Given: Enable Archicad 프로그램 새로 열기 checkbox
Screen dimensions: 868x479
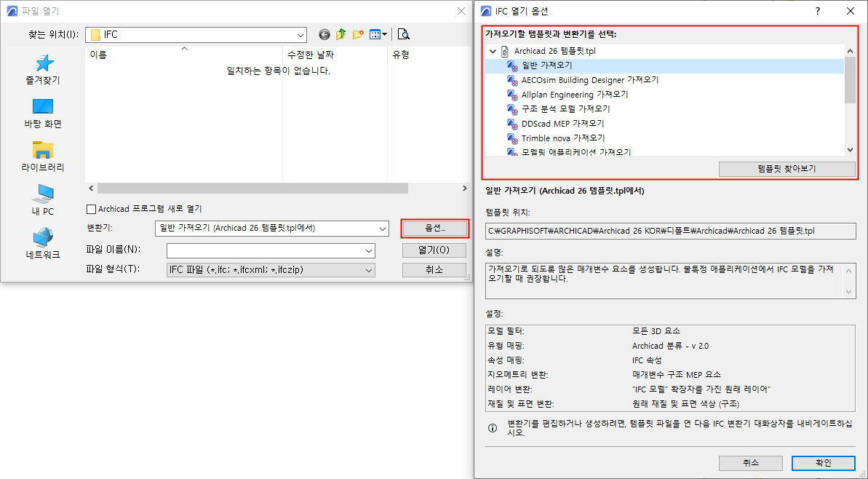Looking at the screenshot, I should click(92, 209).
